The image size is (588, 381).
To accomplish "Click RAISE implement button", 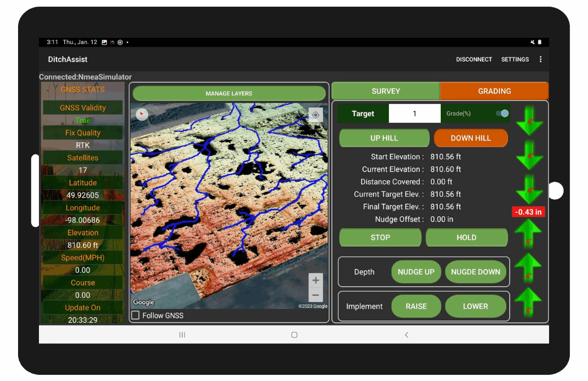I will (416, 306).
